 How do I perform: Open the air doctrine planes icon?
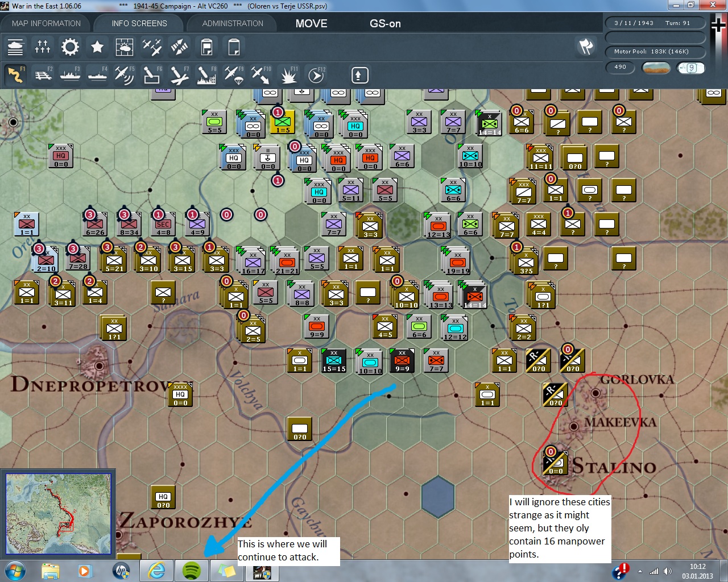[152, 47]
